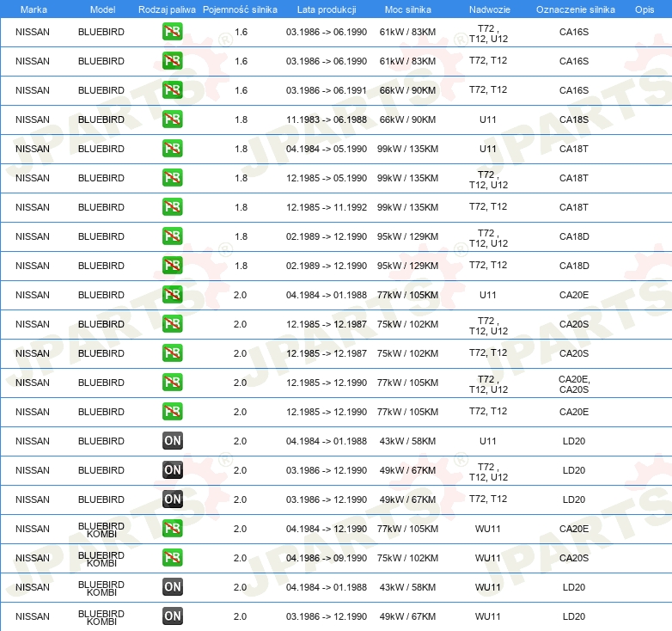Click the date range 04.1984 -> 05.1990
Screen dimensions: 672x631
tap(327, 149)
